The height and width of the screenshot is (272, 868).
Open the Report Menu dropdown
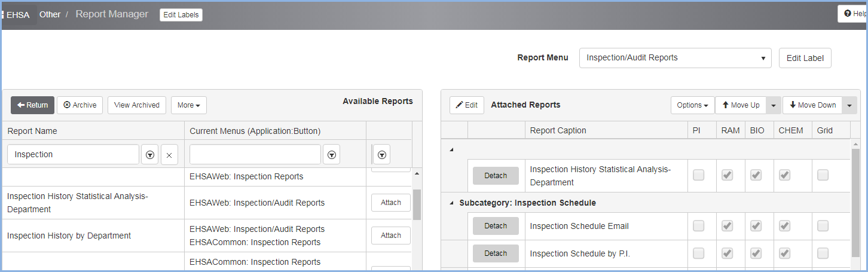coord(676,58)
